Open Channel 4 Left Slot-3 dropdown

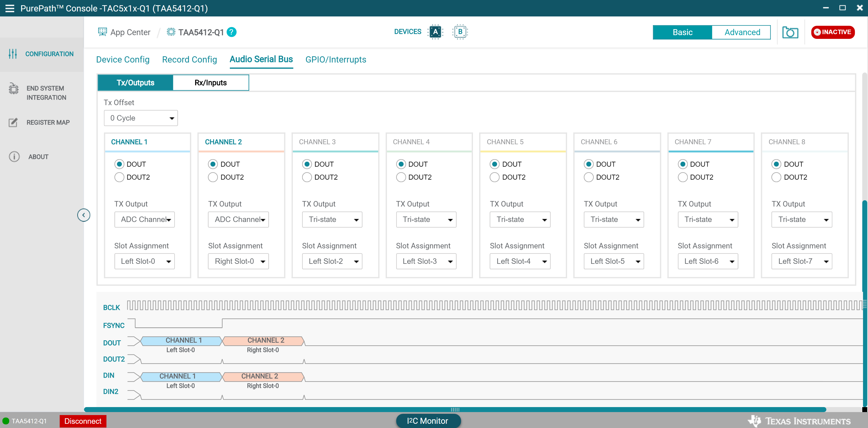click(x=426, y=261)
